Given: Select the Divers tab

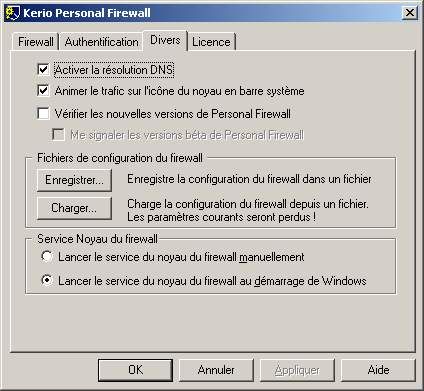Looking at the screenshot, I should pyautogui.click(x=165, y=40).
